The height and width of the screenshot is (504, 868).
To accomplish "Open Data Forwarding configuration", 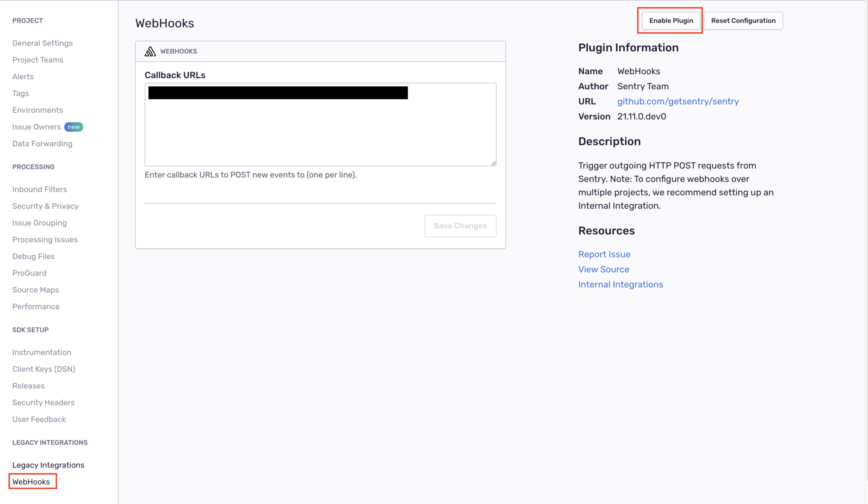I will [x=42, y=144].
